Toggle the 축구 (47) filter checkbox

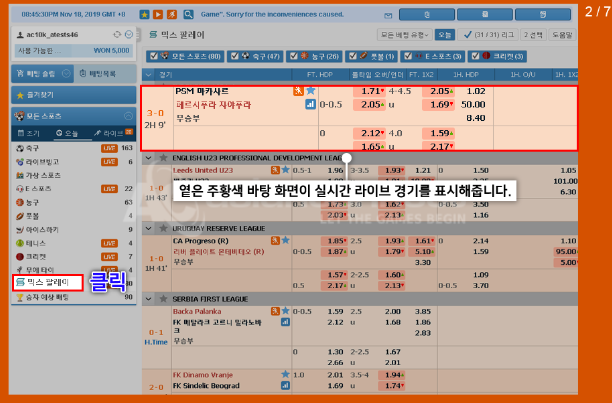[235, 56]
